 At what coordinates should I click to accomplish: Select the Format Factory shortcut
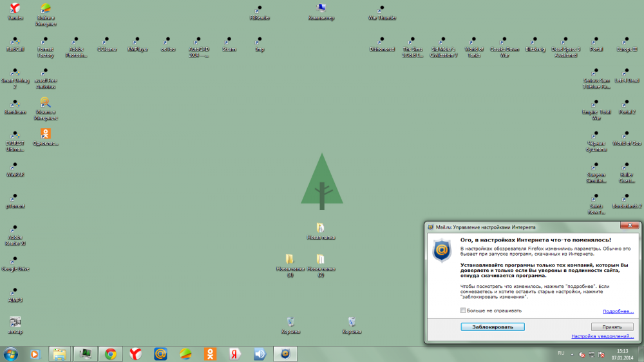[x=46, y=47]
